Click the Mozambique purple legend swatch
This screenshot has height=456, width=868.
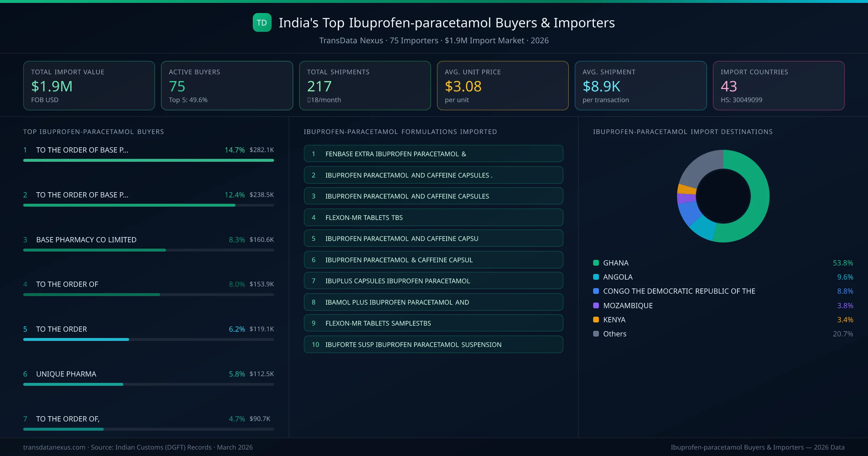tap(596, 305)
